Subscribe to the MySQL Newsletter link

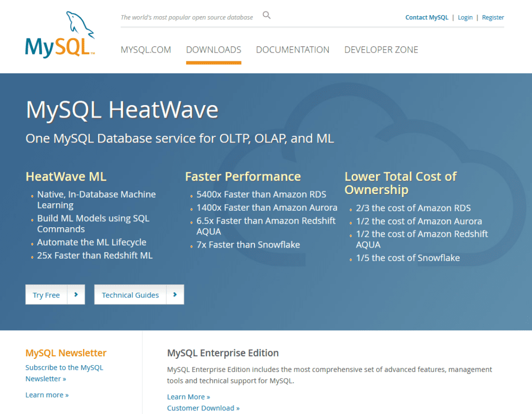(64, 373)
